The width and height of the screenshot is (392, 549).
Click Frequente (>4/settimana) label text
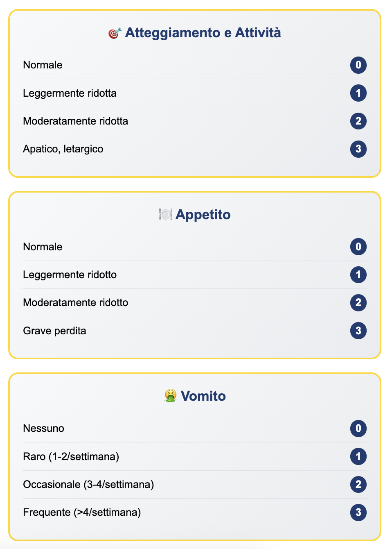tap(82, 513)
